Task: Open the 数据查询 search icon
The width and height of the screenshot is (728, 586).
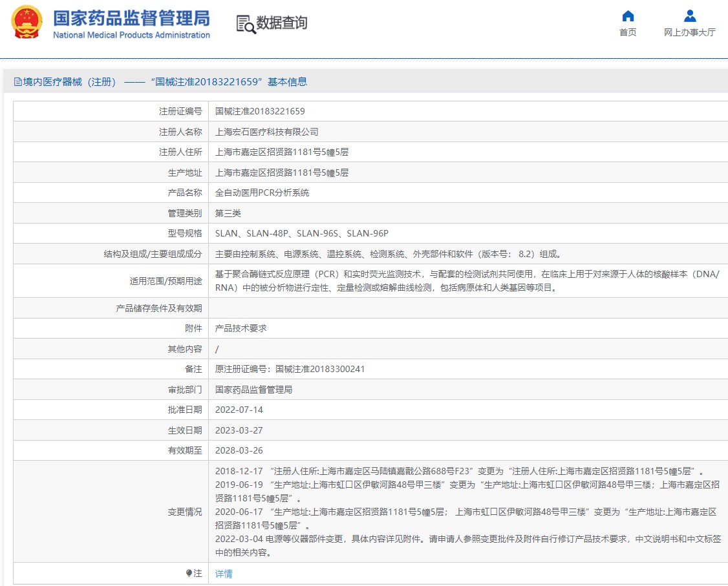Action: [246, 24]
